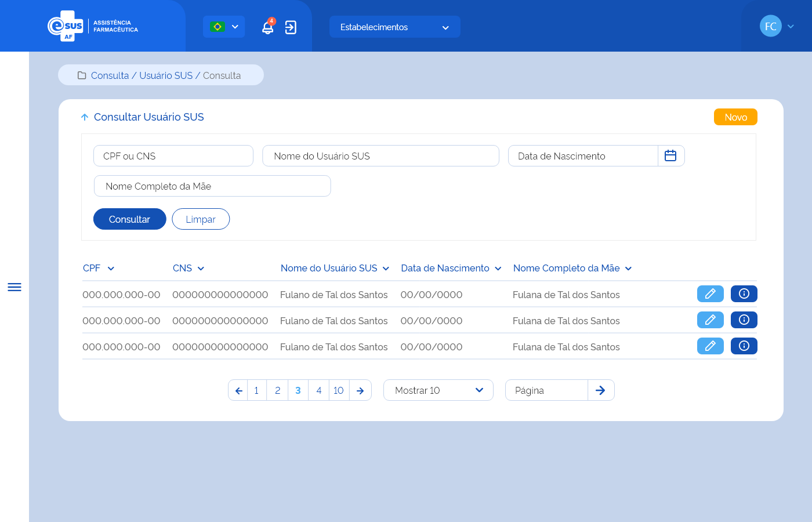Go to Usuário SUS in the breadcrumb
Viewport: 812px width, 522px height.
pyautogui.click(x=166, y=75)
